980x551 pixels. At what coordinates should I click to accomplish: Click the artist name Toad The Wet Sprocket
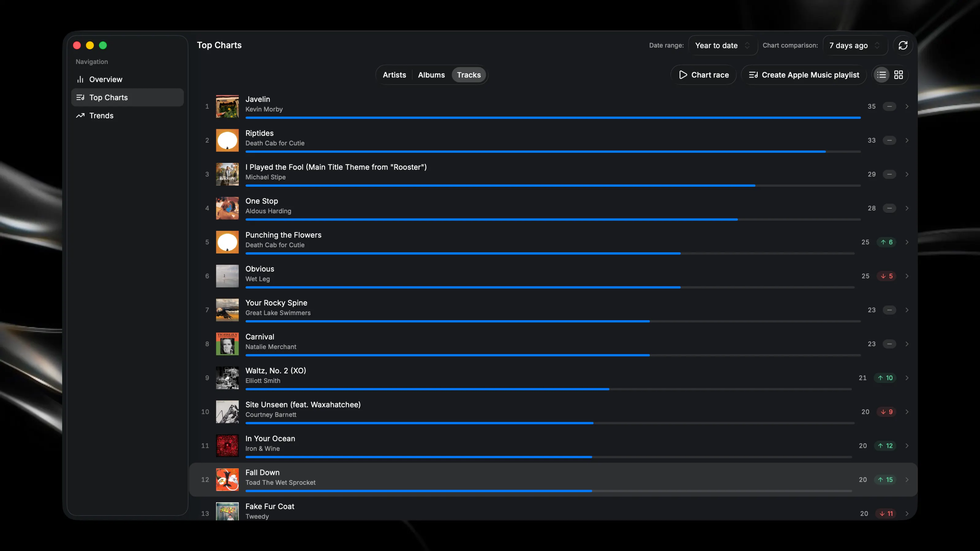281,482
